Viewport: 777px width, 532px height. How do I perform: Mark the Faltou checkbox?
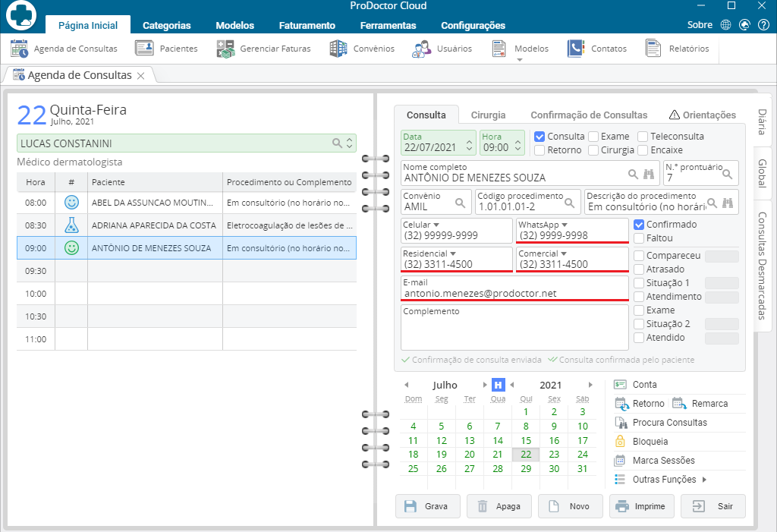tap(639, 238)
